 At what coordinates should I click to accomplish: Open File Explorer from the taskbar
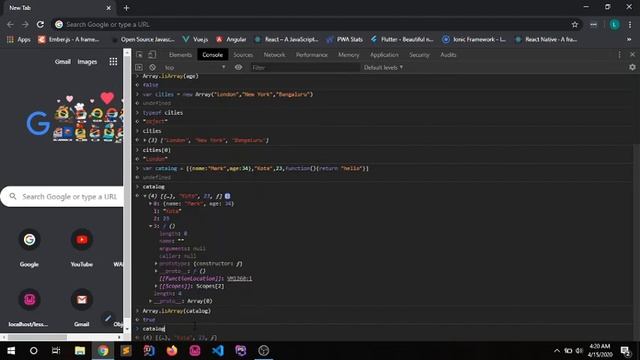(x=80, y=351)
